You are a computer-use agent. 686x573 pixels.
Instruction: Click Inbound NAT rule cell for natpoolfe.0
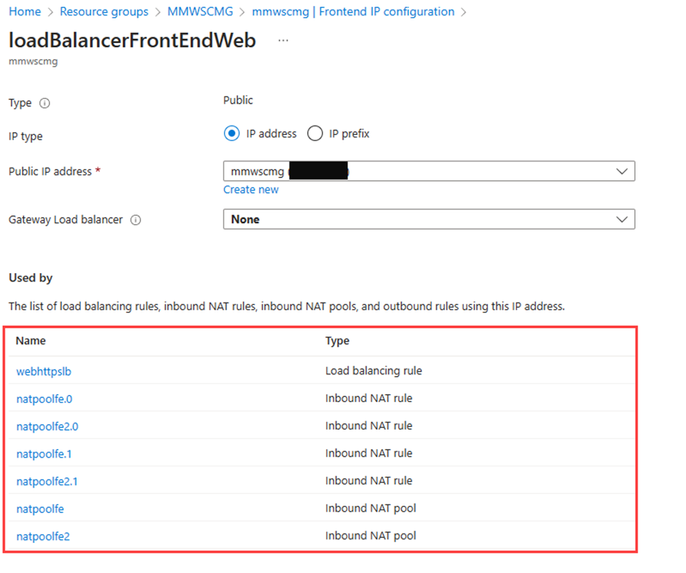point(369,398)
